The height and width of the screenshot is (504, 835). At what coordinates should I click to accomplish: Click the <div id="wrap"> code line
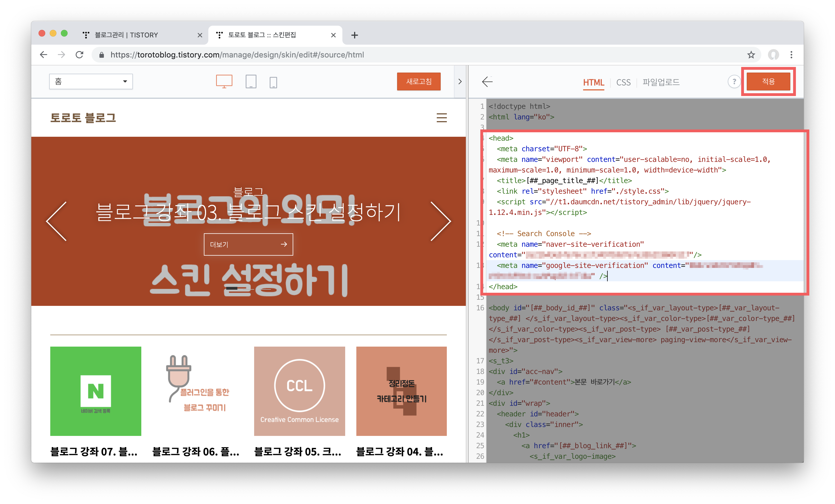(x=519, y=403)
